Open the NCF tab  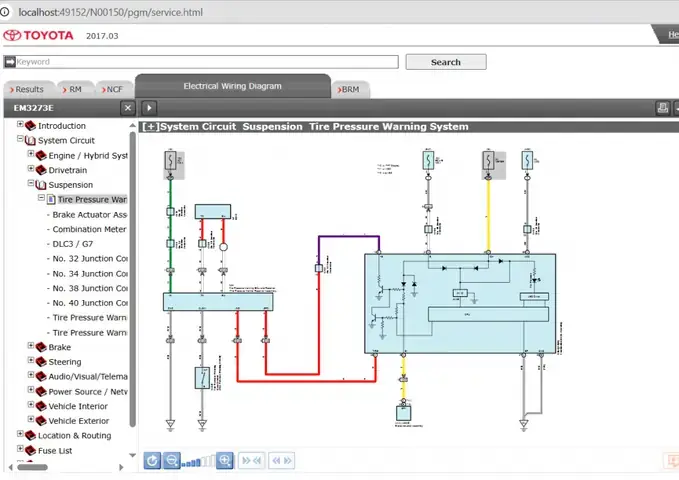click(114, 89)
